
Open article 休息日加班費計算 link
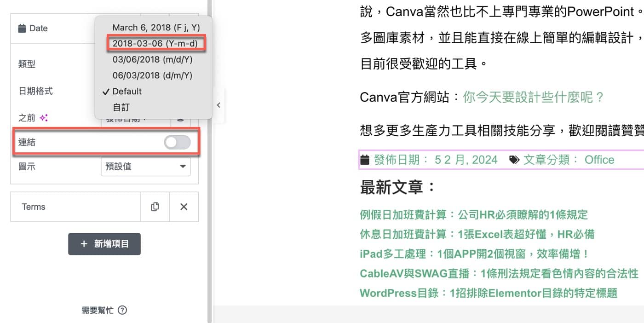(x=477, y=234)
